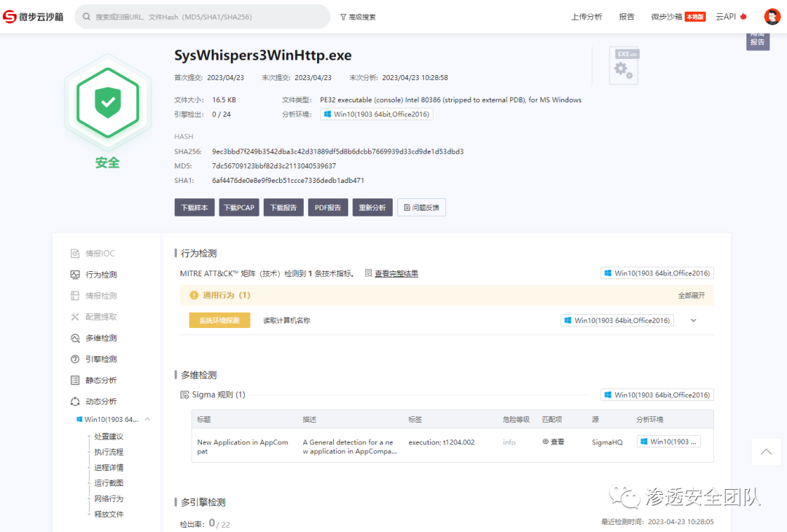Viewport: 787px width, 532px height.
Task: Open 查看完整结果 link
Action: pyautogui.click(x=396, y=273)
